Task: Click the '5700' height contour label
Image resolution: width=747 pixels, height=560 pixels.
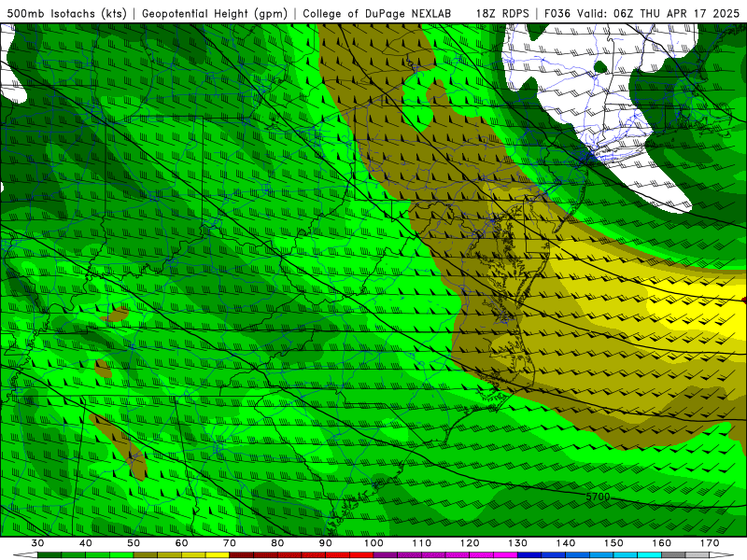Action: pyautogui.click(x=598, y=497)
